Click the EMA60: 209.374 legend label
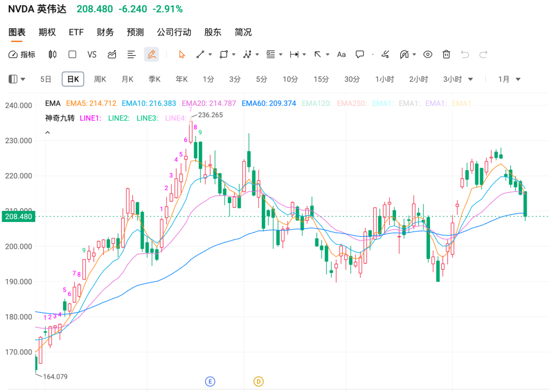This screenshot has width=549, height=392. [x=269, y=104]
